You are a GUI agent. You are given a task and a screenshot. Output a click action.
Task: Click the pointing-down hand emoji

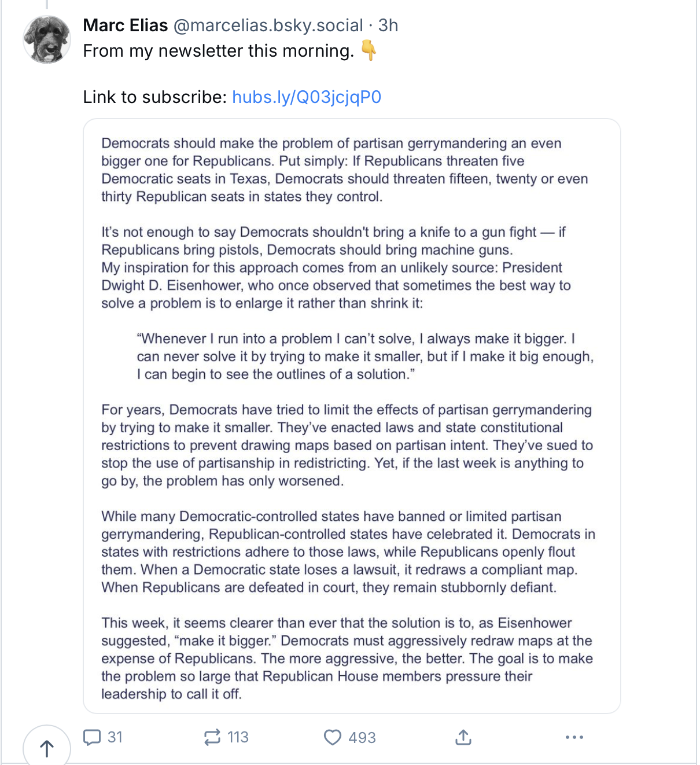369,50
